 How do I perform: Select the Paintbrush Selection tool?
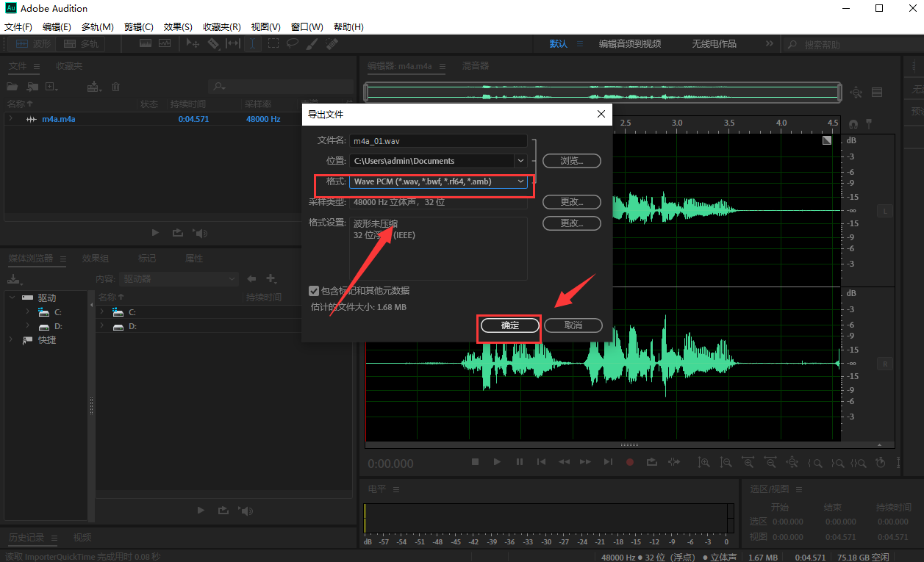click(x=312, y=44)
